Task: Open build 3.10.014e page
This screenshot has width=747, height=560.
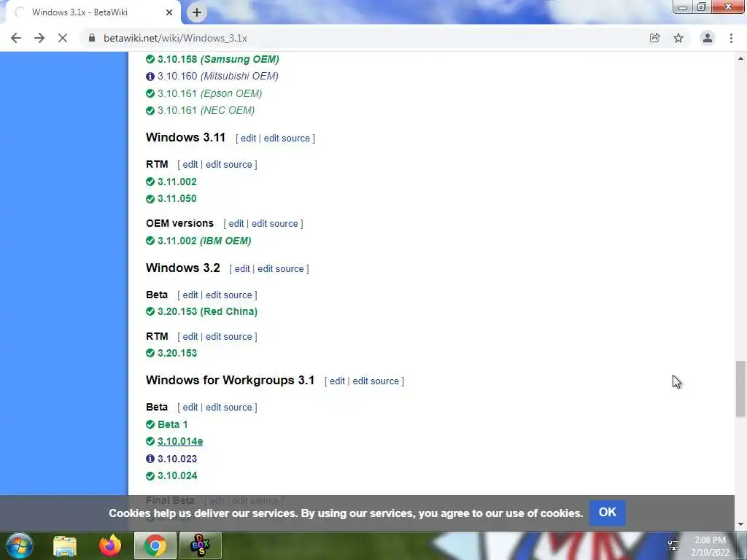Action: (x=180, y=441)
